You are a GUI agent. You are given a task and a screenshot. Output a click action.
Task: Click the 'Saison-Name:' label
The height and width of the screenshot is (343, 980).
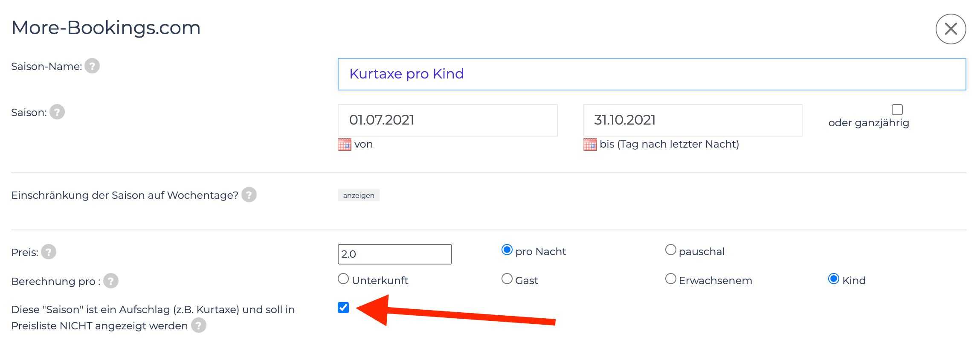tap(46, 67)
